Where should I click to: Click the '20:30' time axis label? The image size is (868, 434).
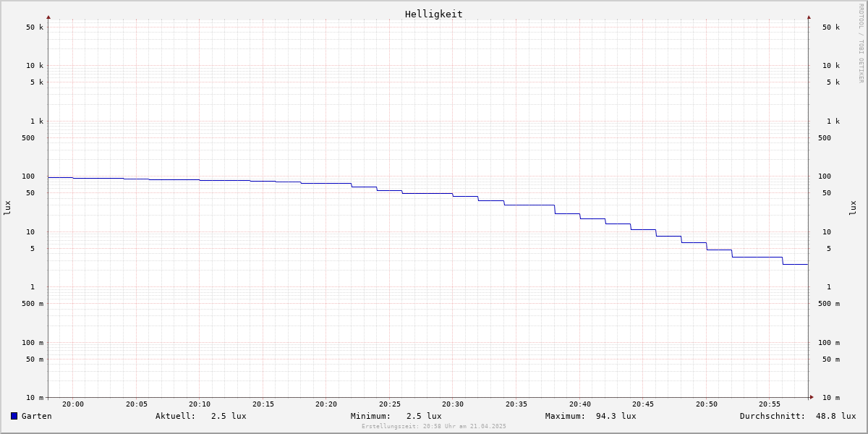click(453, 404)
